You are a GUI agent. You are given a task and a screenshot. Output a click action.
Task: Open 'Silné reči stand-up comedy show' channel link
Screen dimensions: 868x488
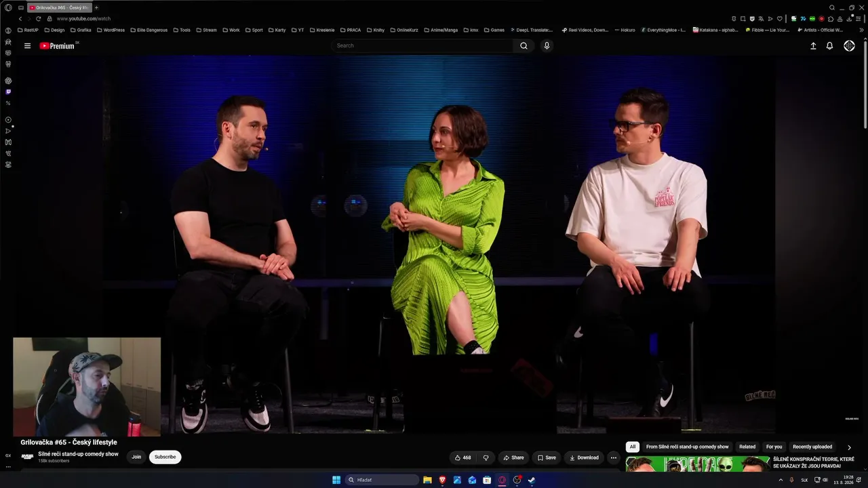[78, 454]
